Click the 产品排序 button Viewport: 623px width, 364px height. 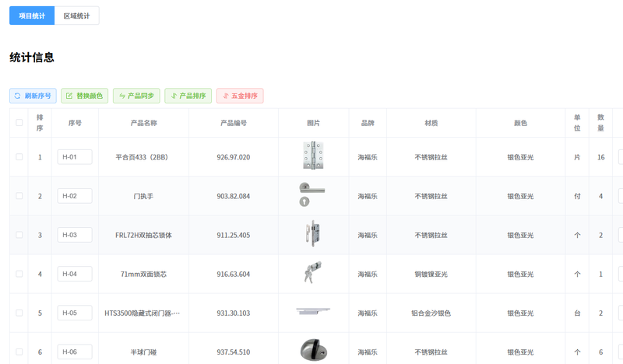(188, 96)
